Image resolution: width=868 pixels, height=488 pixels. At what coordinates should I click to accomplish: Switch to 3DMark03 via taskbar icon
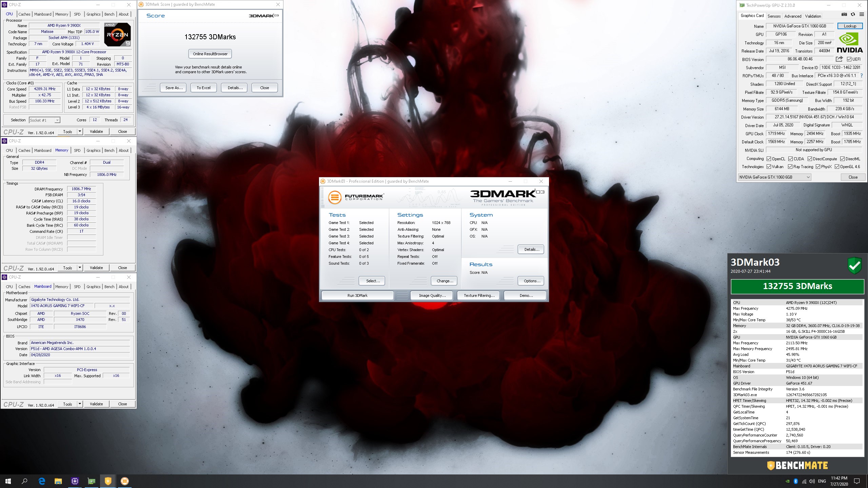(125, 481)
